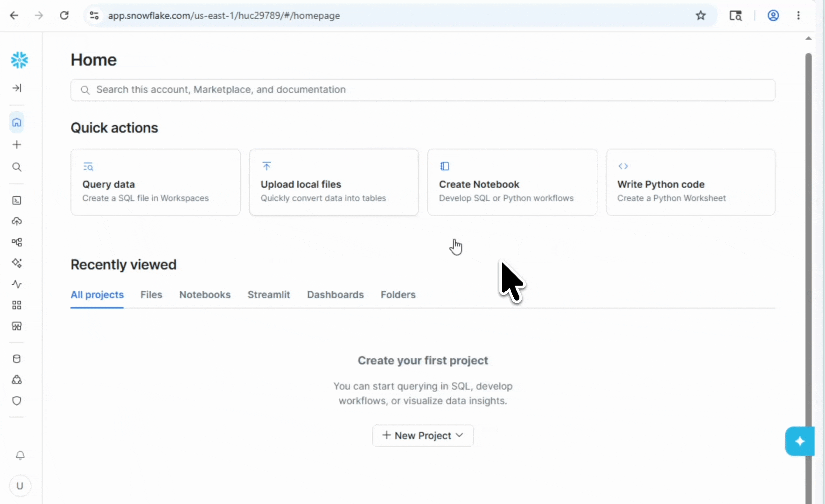Click the upload arrow icon on card
This screenshot has height=504, width=825.
[x=266, y=166]
